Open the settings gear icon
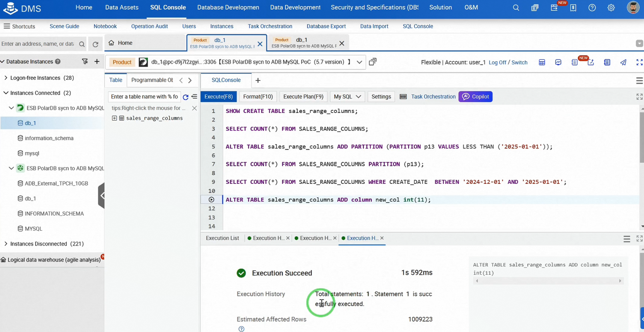 (611, 8)
